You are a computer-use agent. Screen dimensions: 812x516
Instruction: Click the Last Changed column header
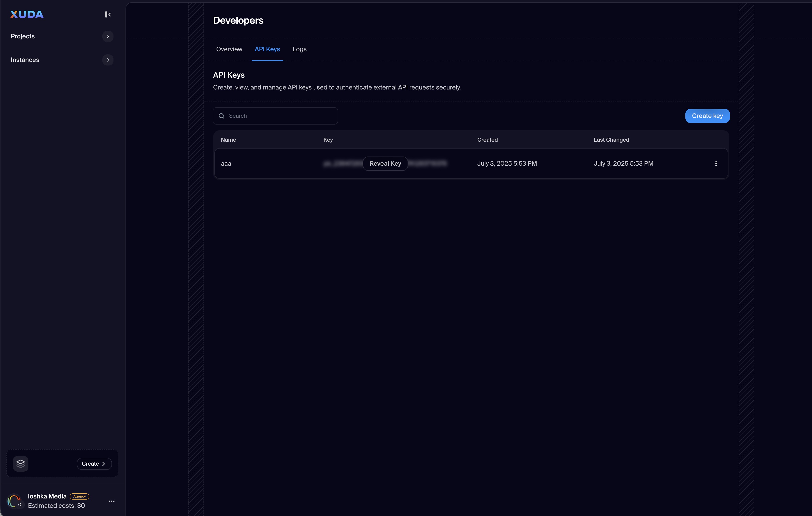[611, 140]
